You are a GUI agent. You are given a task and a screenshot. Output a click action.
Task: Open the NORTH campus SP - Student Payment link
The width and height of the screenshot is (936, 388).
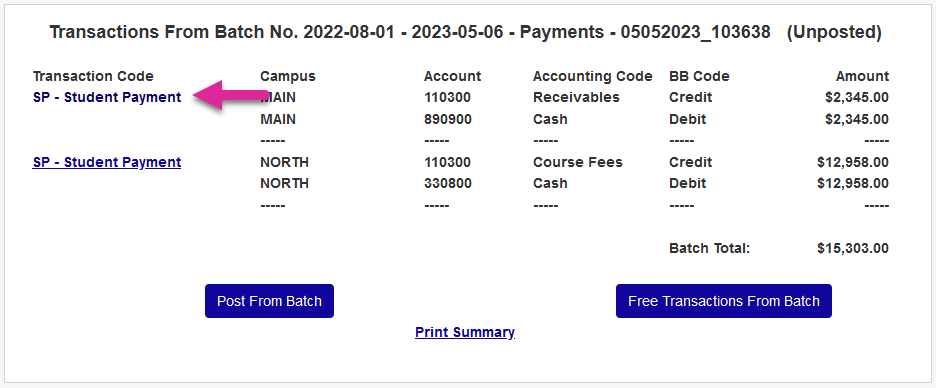click(107, 162)
